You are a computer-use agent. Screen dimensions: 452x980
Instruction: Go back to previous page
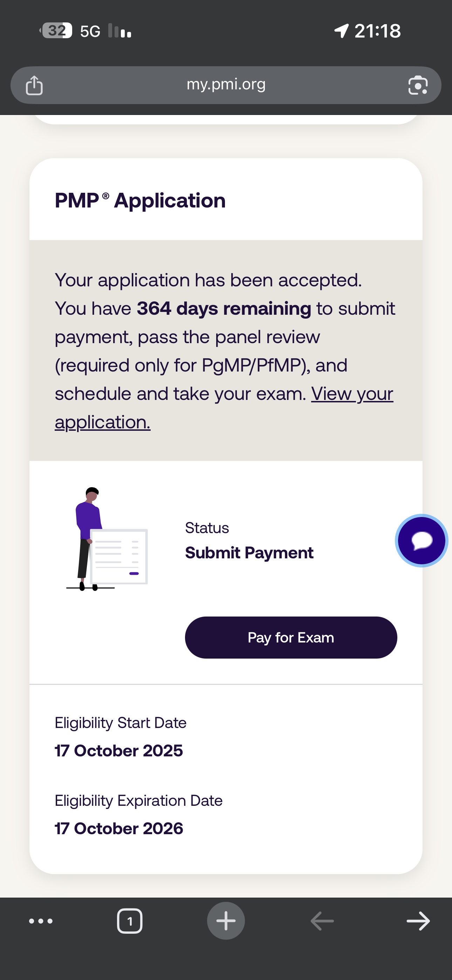click(x=322, y=921)
